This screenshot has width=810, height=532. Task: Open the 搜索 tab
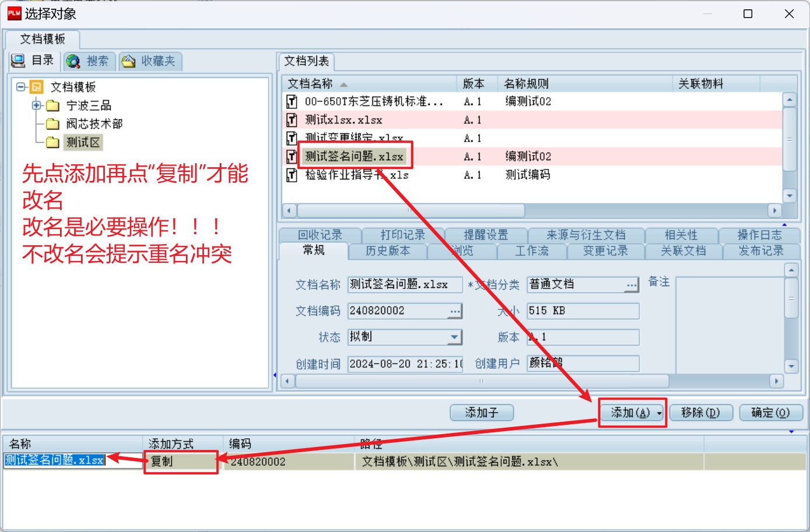90,61
